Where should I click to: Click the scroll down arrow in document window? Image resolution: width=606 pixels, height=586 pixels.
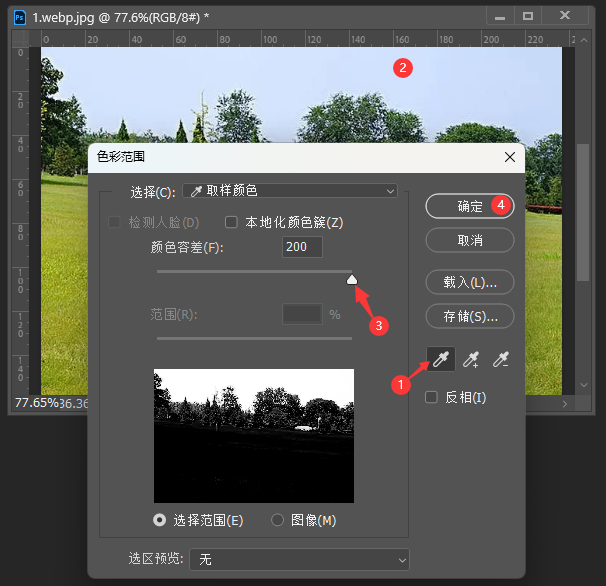[584, 385]
